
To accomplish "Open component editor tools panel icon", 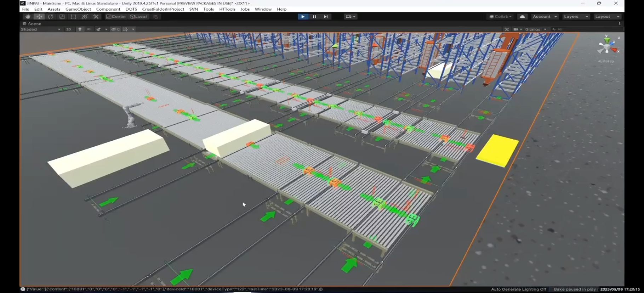I will coord(507,29).
